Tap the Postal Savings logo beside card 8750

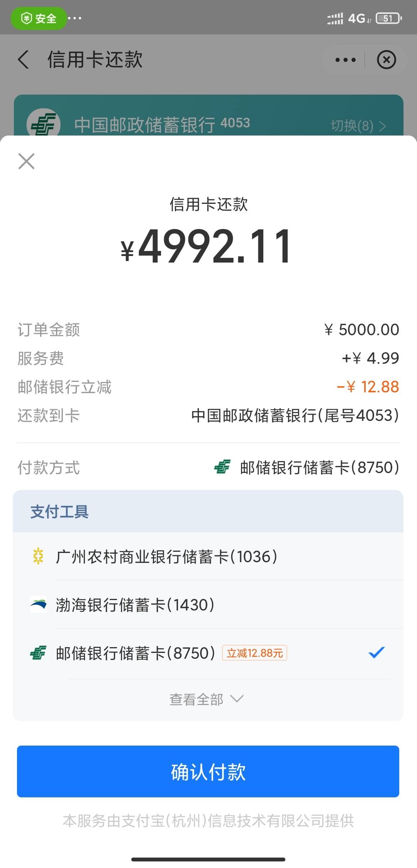click(x=38, y=653)
